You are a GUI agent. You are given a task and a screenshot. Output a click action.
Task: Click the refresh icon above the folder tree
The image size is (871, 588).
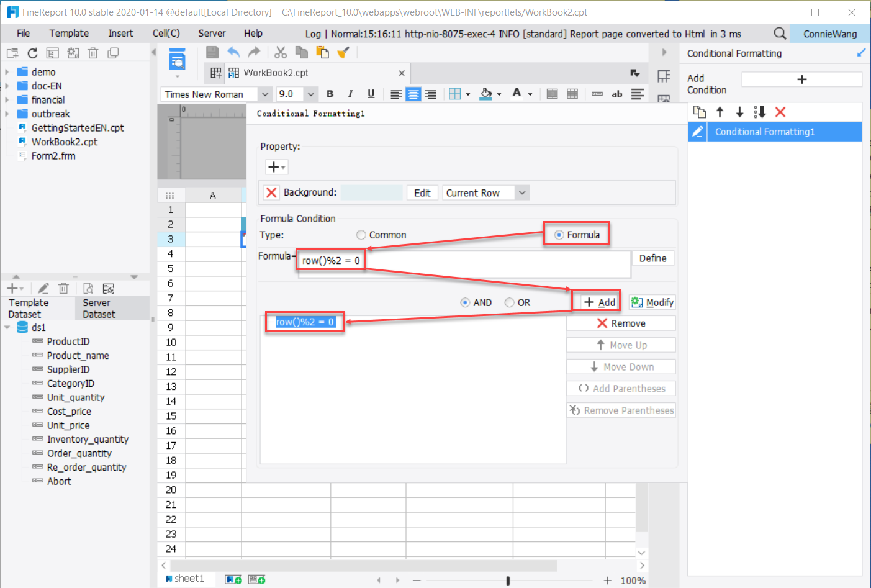(32, 53)
